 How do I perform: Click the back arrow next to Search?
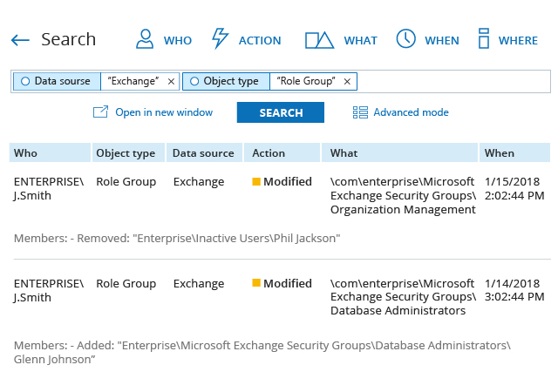tap(20, 40)
